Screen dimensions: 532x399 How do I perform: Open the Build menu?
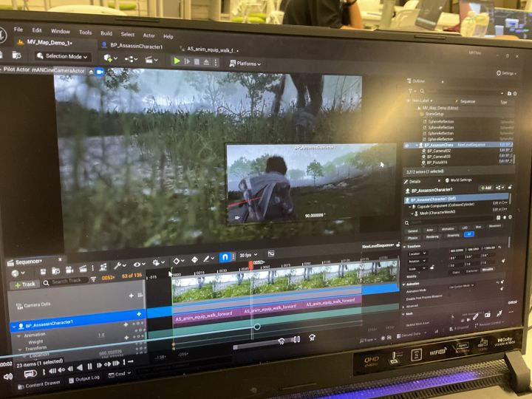106,33
